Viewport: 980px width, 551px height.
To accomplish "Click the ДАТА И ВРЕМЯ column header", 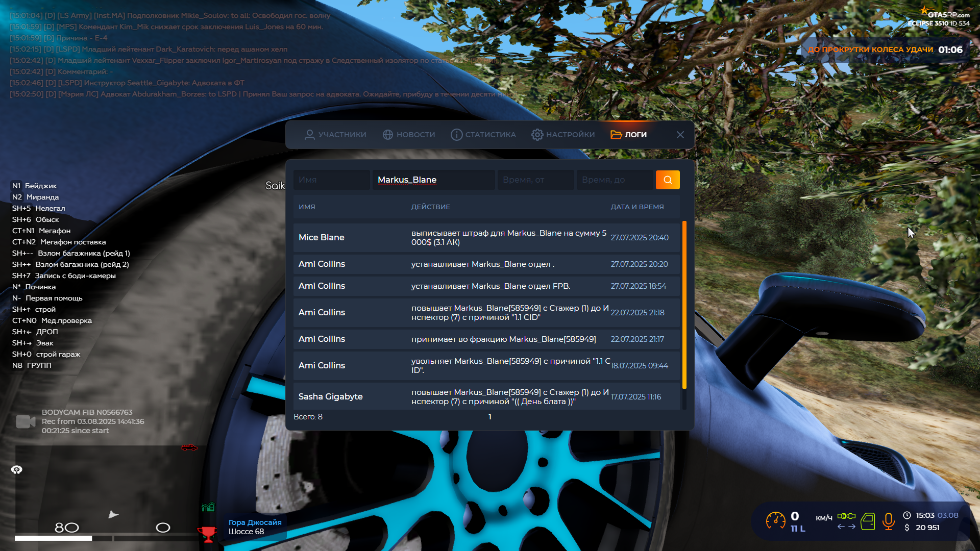I will pos(637,207).
